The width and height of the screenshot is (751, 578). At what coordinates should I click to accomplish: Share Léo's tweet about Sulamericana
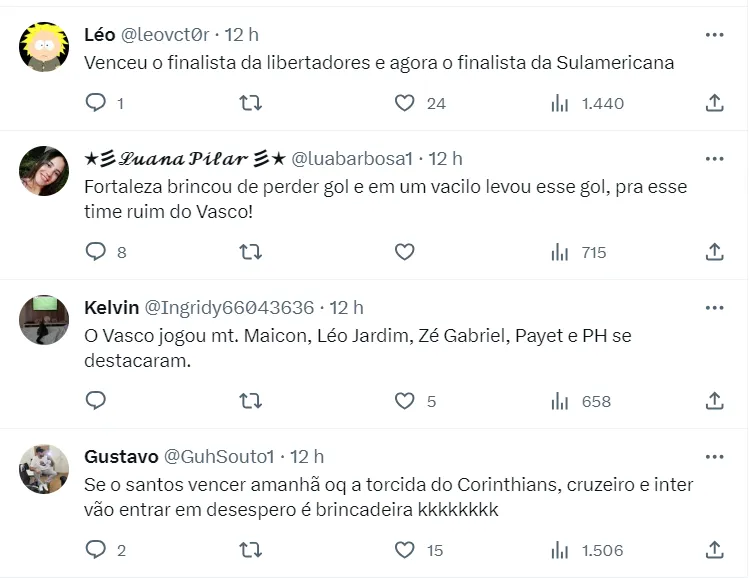click(714, 103)
